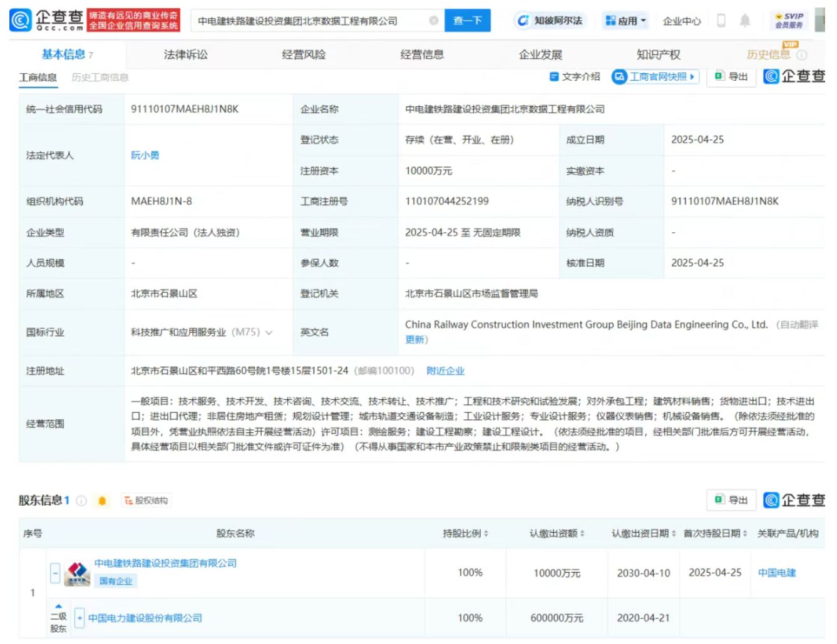
Task: Click 登记机关 value 北京市石景山区市场监督管理局
Action: click(471, 294)
